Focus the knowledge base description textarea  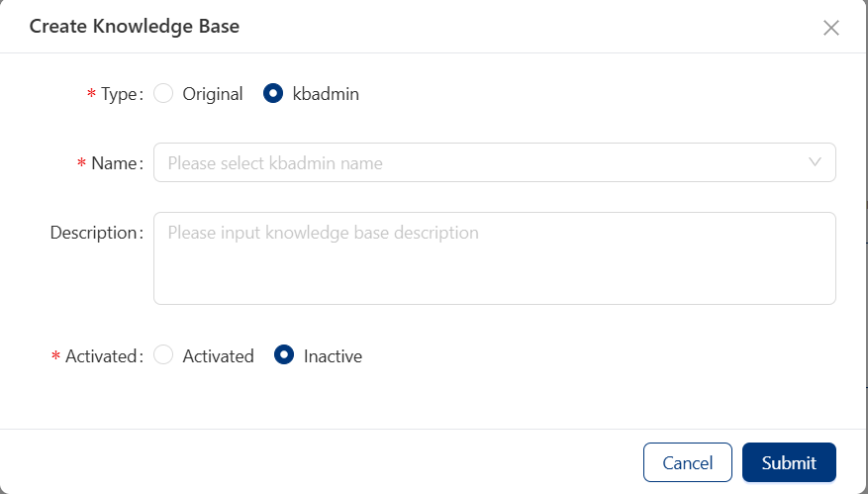494,257
